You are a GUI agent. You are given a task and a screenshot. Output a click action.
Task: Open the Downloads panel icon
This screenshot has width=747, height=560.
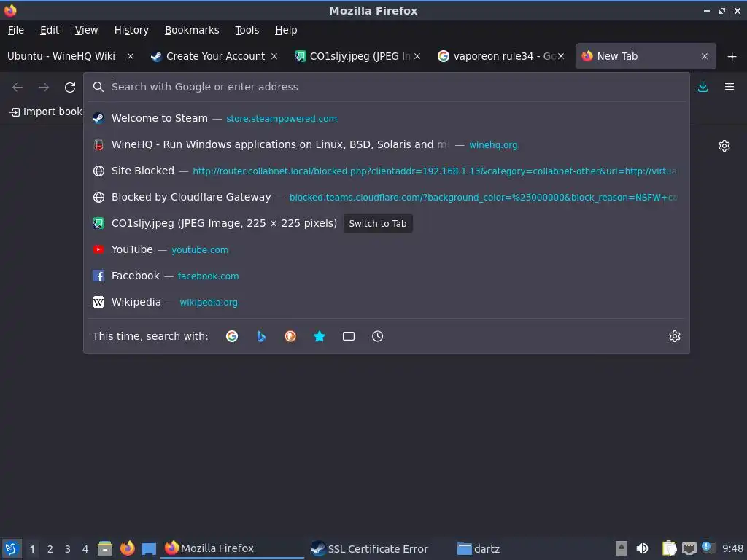(x=703, y=87)
